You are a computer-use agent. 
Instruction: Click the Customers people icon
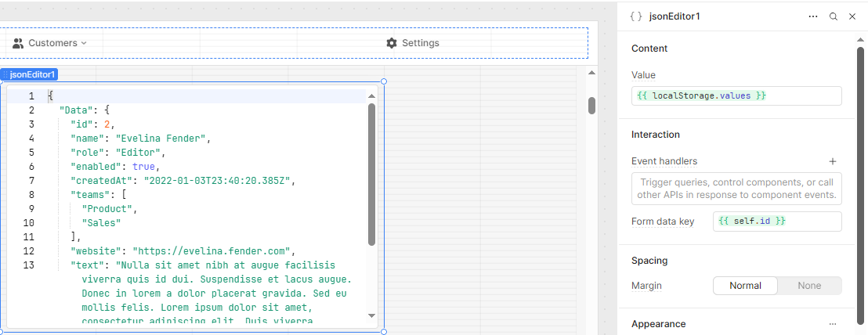point(18,43)
